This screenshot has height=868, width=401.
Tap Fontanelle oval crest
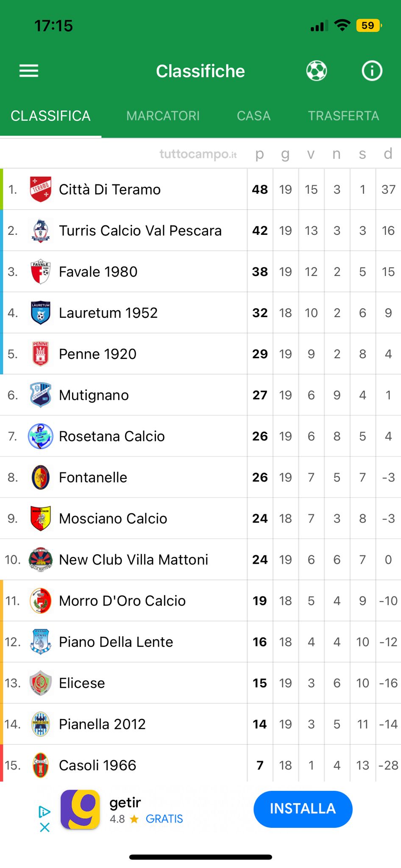click(x=41, y=477)
